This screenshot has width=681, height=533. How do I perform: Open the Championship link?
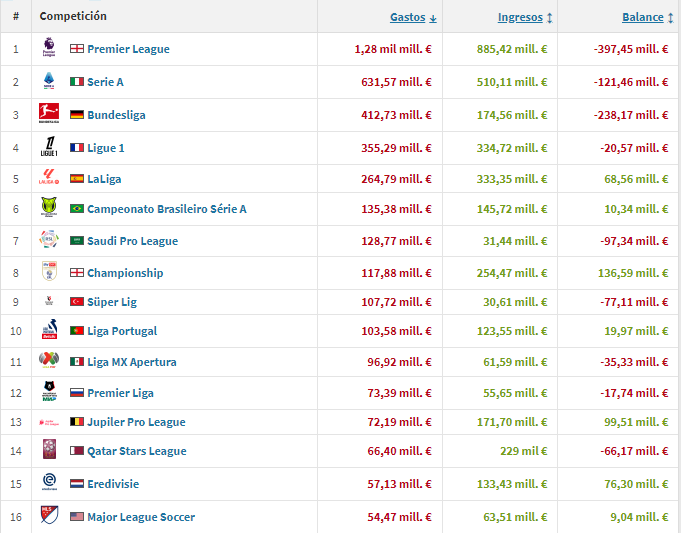coord(125,273)
